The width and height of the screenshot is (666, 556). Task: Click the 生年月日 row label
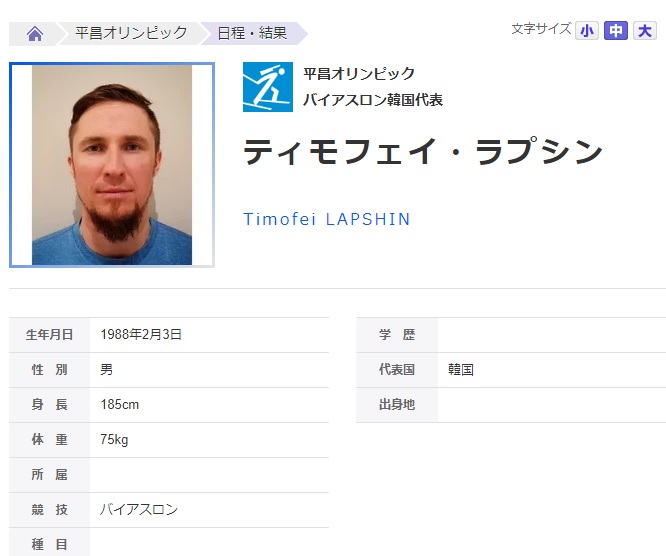pyautogui.click(x=49, y=335)
